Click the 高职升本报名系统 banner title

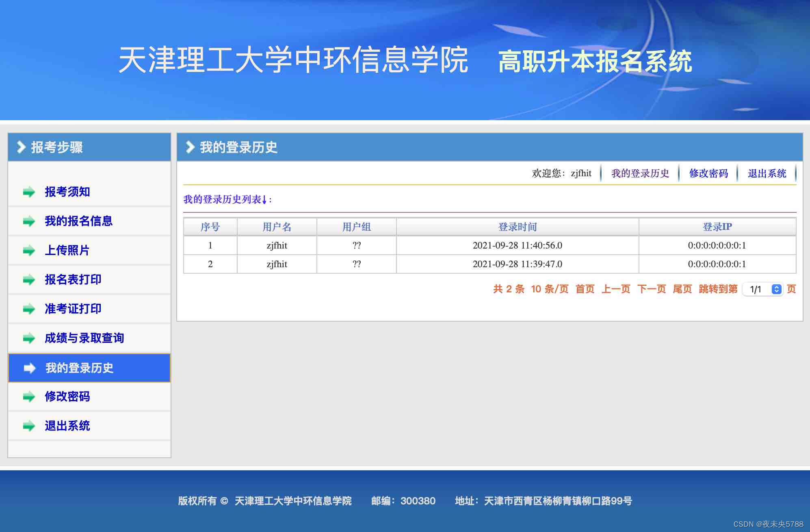(595, 61)
